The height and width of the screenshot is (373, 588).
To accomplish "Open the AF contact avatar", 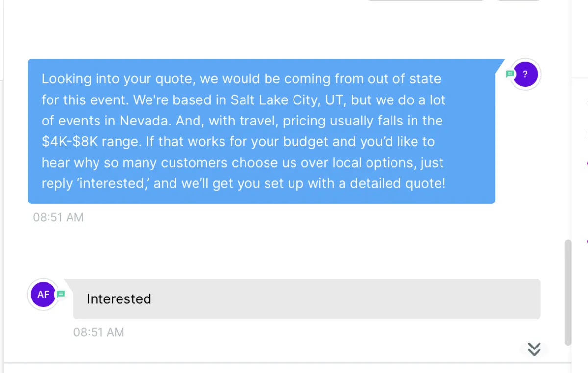I will coord(43,295).
